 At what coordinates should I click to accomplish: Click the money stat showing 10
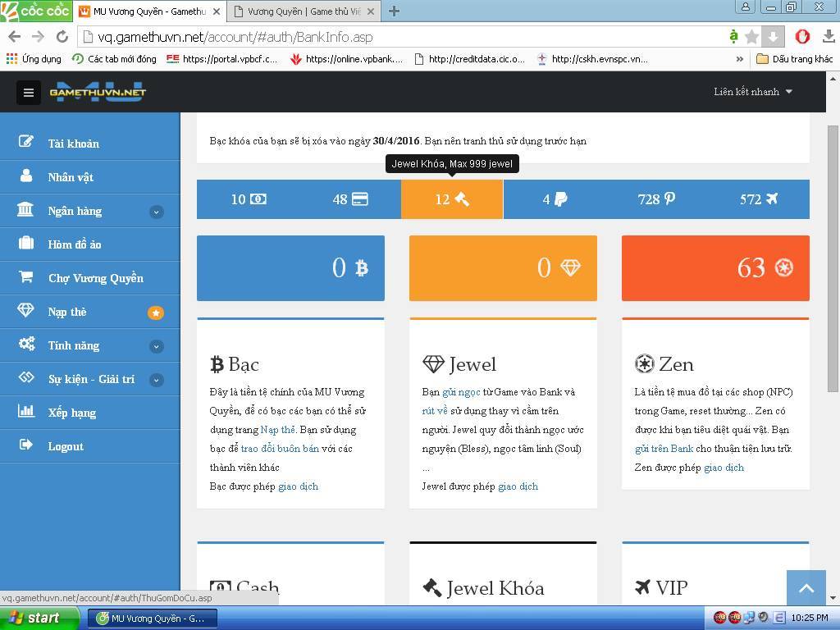pyautogui.click(x=248, y=199)
